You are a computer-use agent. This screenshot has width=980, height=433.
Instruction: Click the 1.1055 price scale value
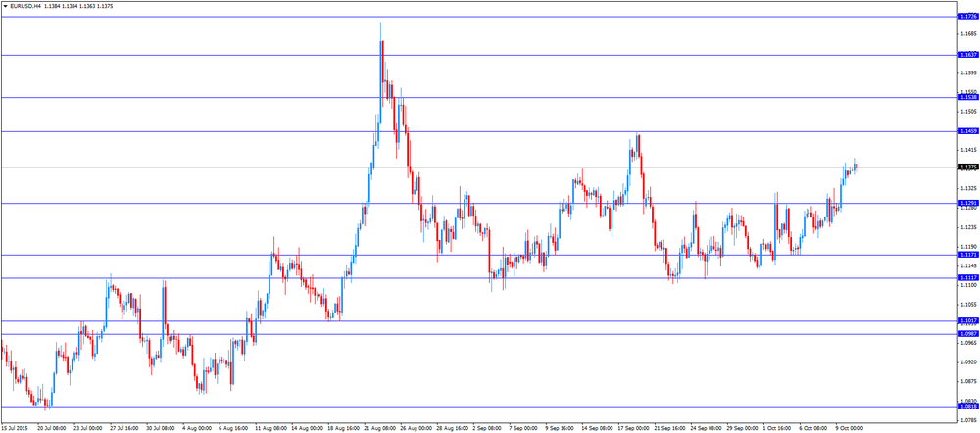(969, 305)
